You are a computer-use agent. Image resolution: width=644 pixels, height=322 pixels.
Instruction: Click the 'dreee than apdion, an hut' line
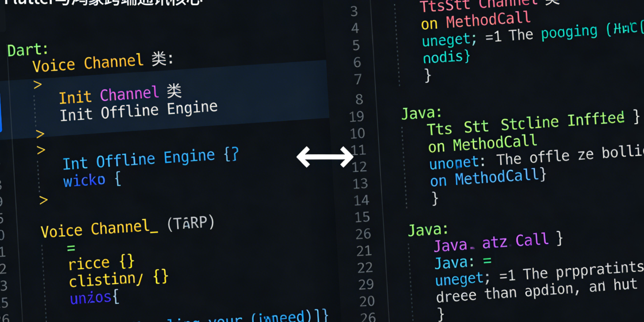click(x=537, y=291)
